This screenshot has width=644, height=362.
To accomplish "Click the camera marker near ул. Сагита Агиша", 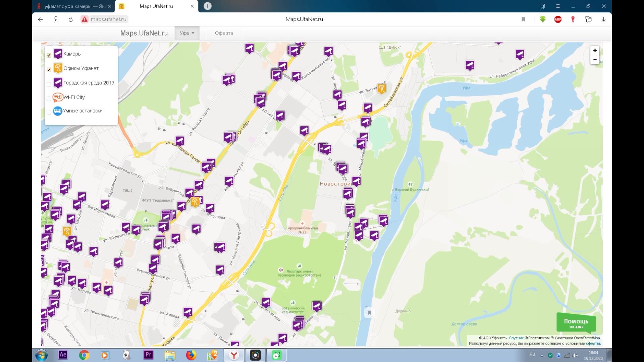I will (x=266, y=303).
